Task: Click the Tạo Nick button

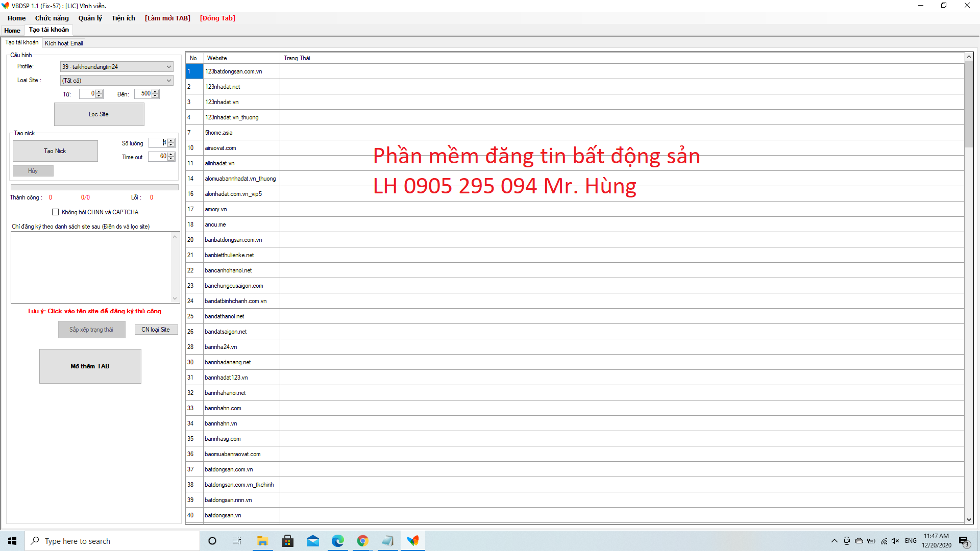Action: point(55,151)
